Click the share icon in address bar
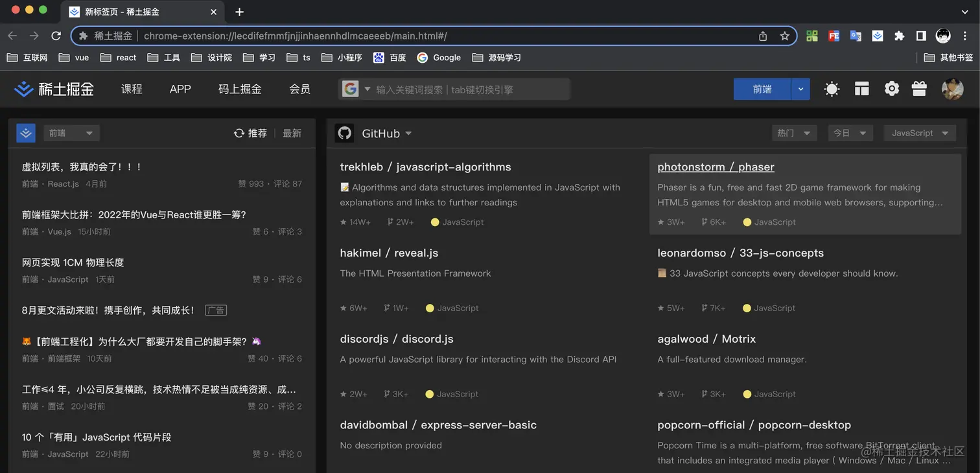Viewport: 980px width, 473px height. tap(763, 36)
